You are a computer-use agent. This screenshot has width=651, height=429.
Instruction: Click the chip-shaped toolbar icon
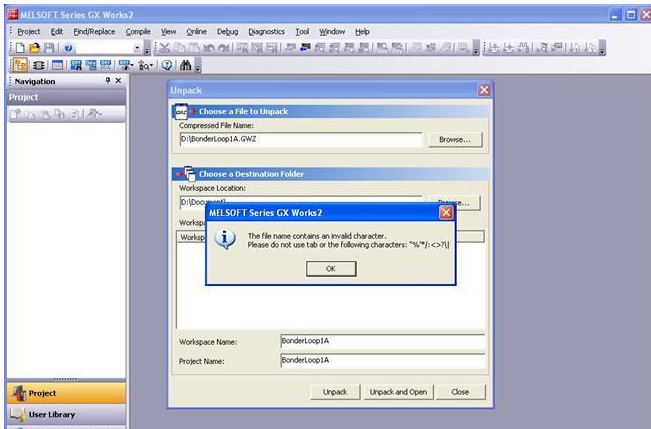pyautogui.click(x=39, y=65)
